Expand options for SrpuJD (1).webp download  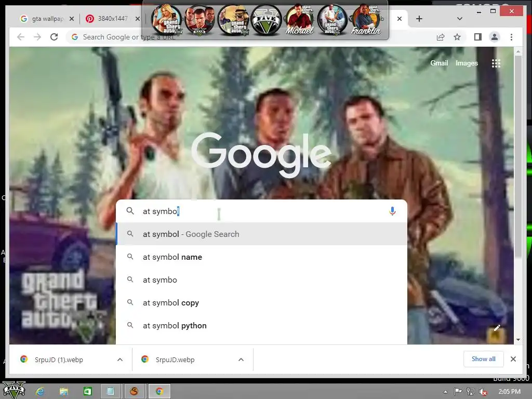pyautogui.click(x=120, y=360)
